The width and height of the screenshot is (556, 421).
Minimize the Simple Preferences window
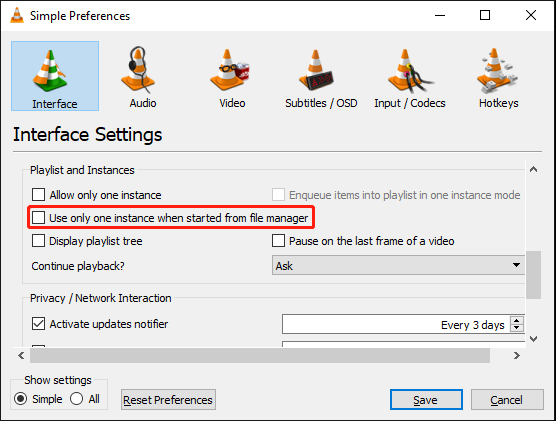coord(440,15)
